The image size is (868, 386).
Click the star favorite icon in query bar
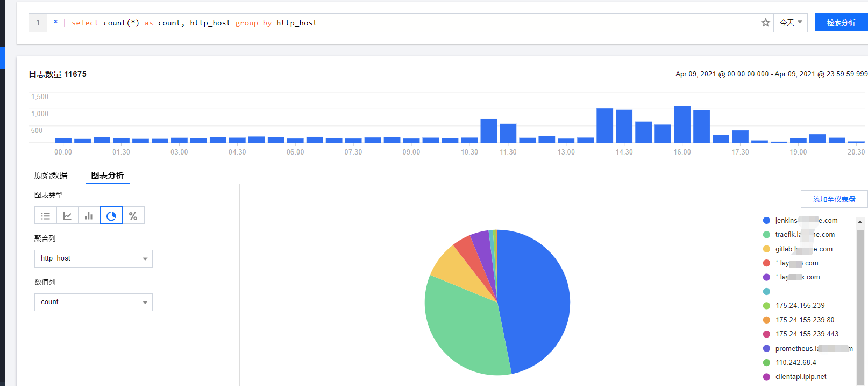pyautogui.click(x=766, y=23)
